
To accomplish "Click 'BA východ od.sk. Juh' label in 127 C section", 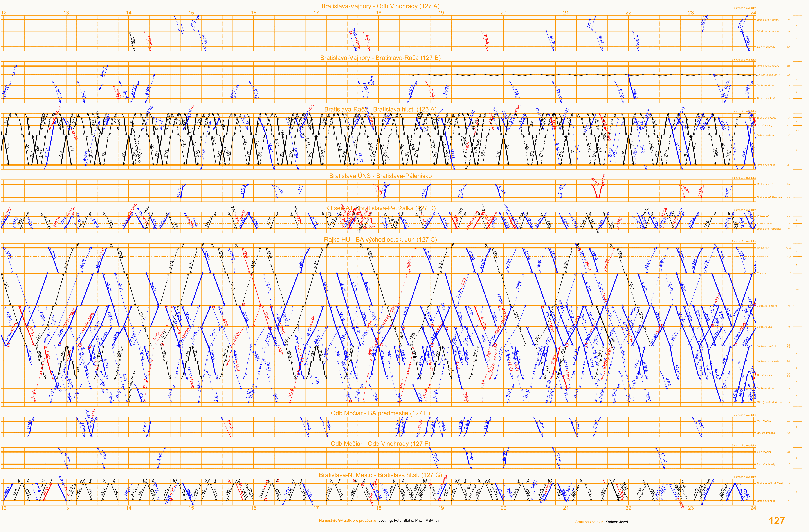I will [x=770, y=402].
